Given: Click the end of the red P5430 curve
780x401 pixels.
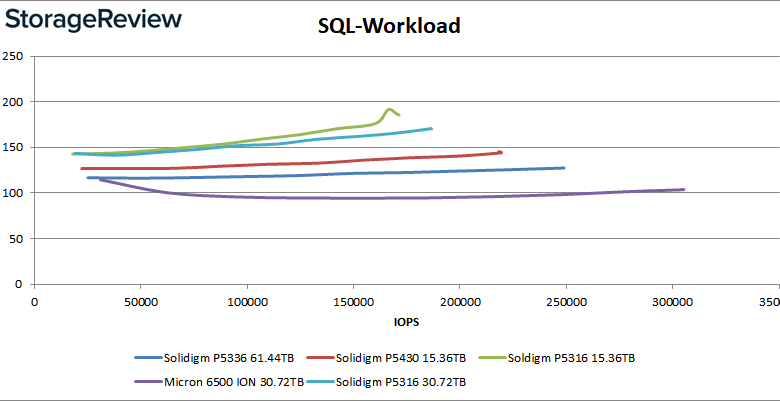Looking at the screenshot, I should pos(500,152).
